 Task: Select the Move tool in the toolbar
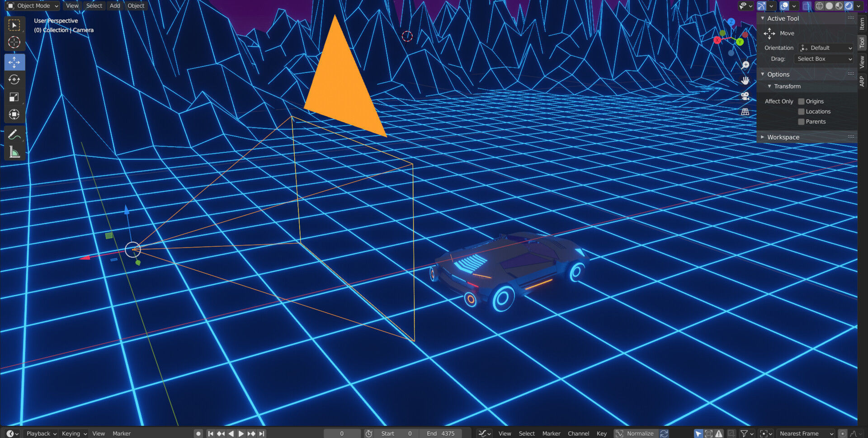pos(14,62)
